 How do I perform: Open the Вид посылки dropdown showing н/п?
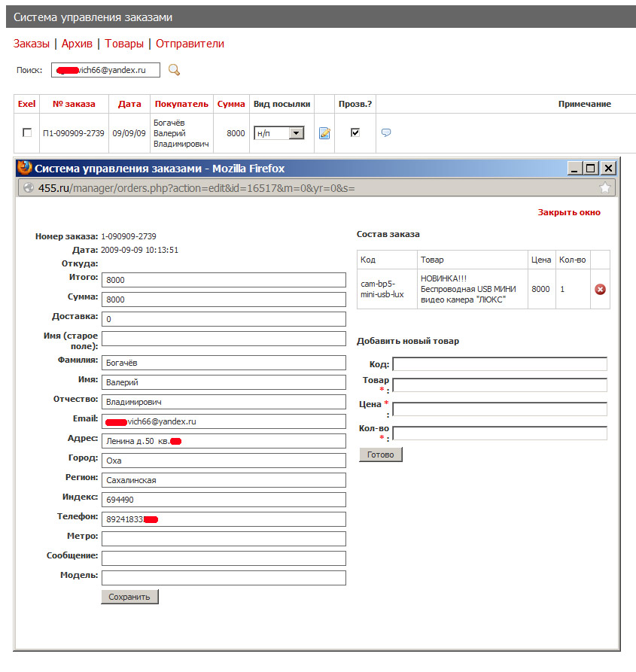[279, 133]
